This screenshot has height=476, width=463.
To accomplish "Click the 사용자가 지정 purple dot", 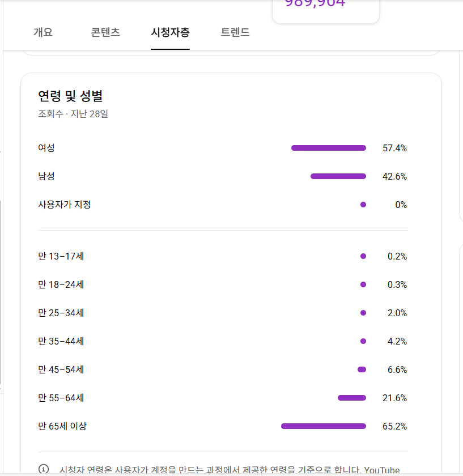I will click(x=363, y=205).
